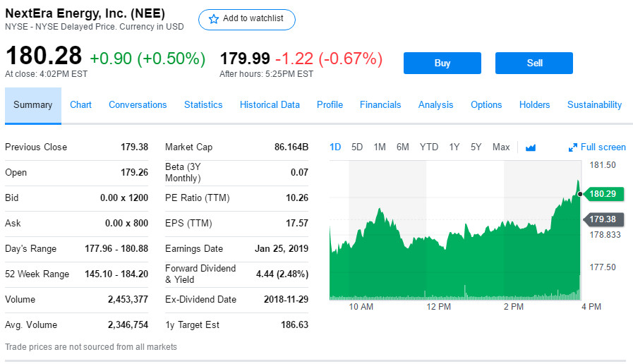
Task: Click the EPS (TTM) value 17.57
Action: 297,224
